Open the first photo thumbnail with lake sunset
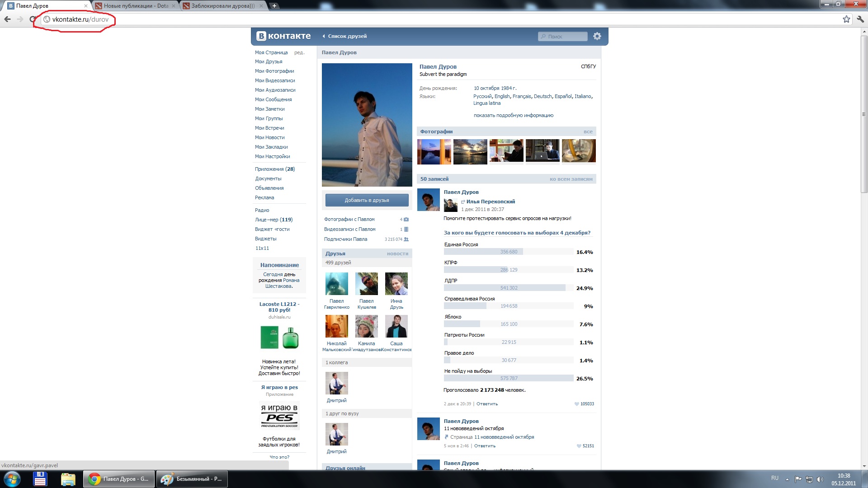Image resolution: width=868 pixels, height=488 pixels. [x=434, y=151]
